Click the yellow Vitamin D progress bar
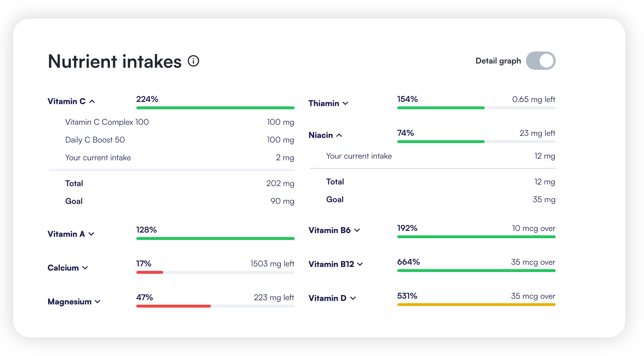The width and height of the screenshot is (644, 356). pyautogui.click(x=476, y=305)
